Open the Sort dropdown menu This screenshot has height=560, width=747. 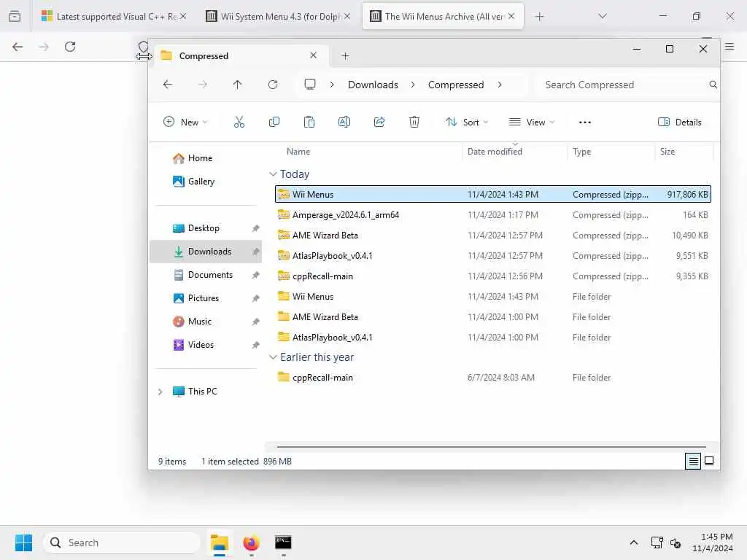(x=467, y=122)
